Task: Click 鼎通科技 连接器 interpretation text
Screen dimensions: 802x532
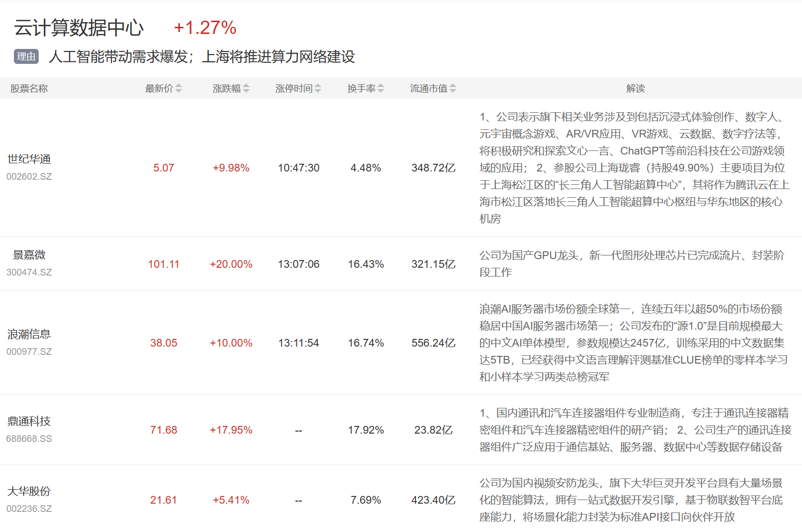Action: click(636, 430)
